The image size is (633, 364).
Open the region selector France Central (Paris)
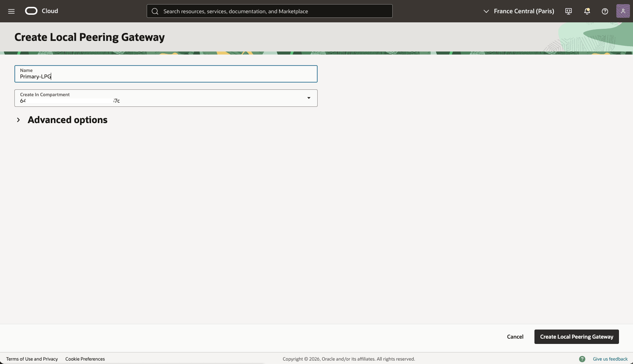click(524, 11)
